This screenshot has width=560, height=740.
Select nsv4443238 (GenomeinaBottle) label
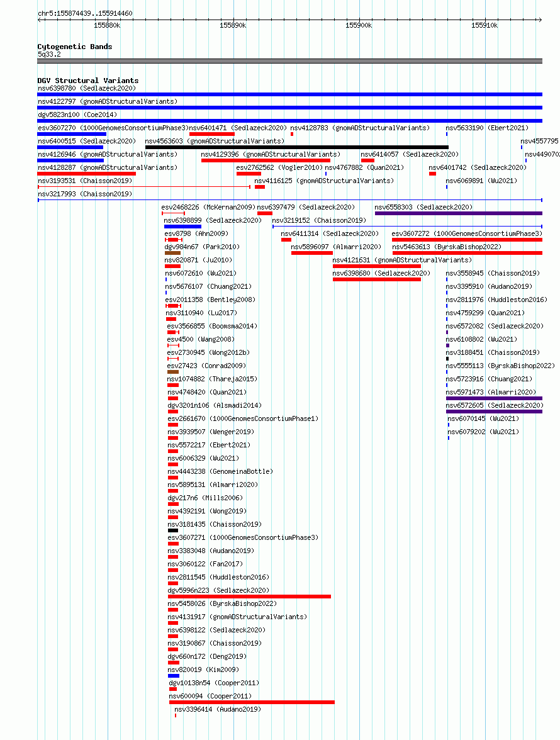(x=220, y=471)
